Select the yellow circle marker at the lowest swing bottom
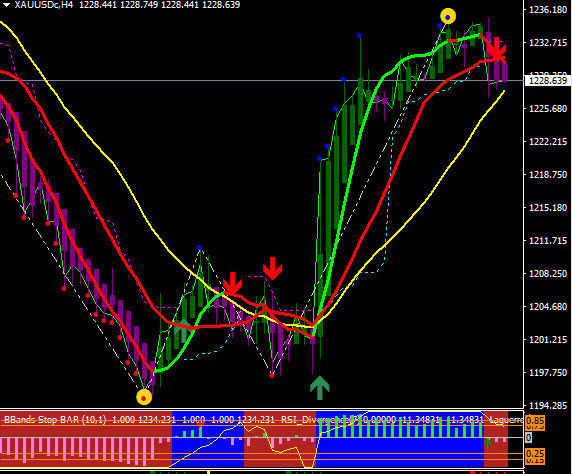572x474 pixels. pos(144,397)
